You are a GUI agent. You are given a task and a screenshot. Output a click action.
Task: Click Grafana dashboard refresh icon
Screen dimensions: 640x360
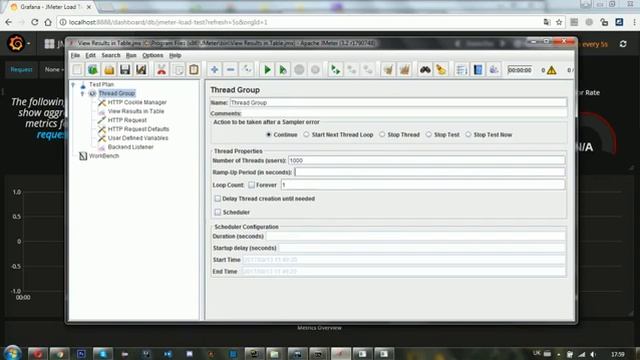coord(623,44)
